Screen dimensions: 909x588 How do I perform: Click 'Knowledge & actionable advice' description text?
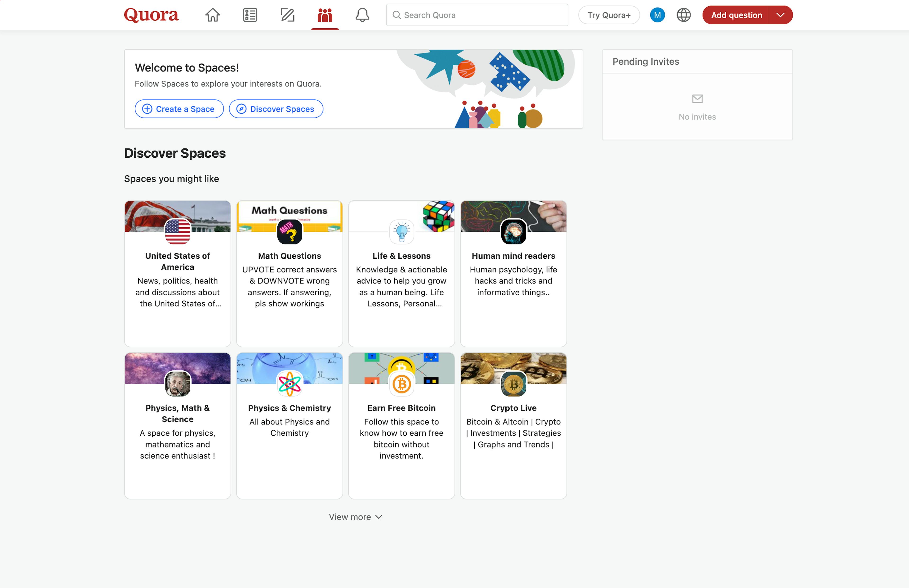click(x=401, y=286)
